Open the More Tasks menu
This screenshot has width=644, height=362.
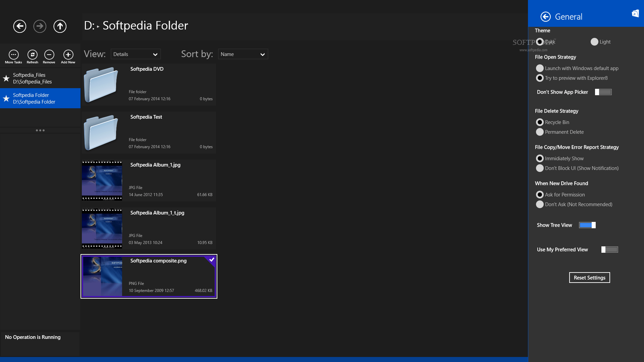click(x=13, y=55)
